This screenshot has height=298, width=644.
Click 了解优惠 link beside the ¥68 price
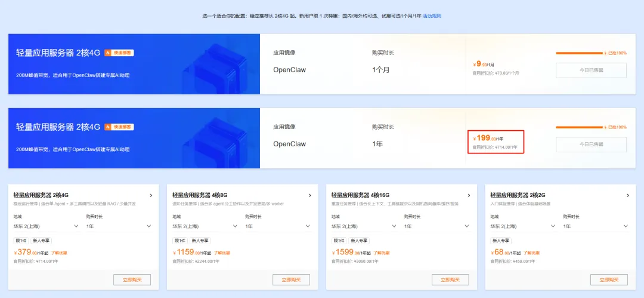click(531, 253)
